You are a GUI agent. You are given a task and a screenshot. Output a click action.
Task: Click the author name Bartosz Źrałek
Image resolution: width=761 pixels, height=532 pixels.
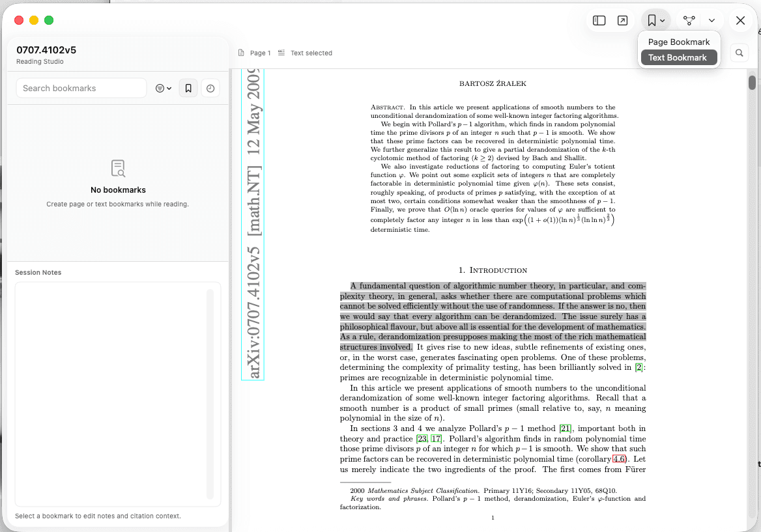493,83
